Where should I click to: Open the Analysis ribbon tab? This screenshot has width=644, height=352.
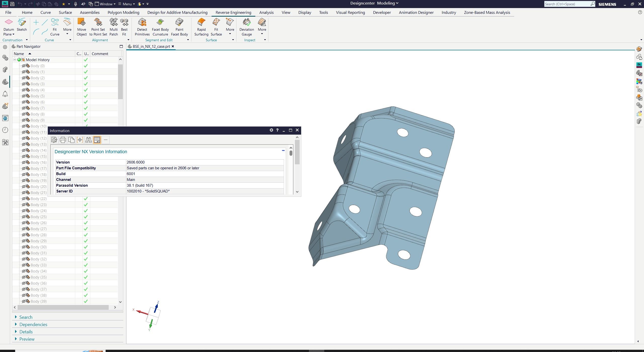click(266, 12)
